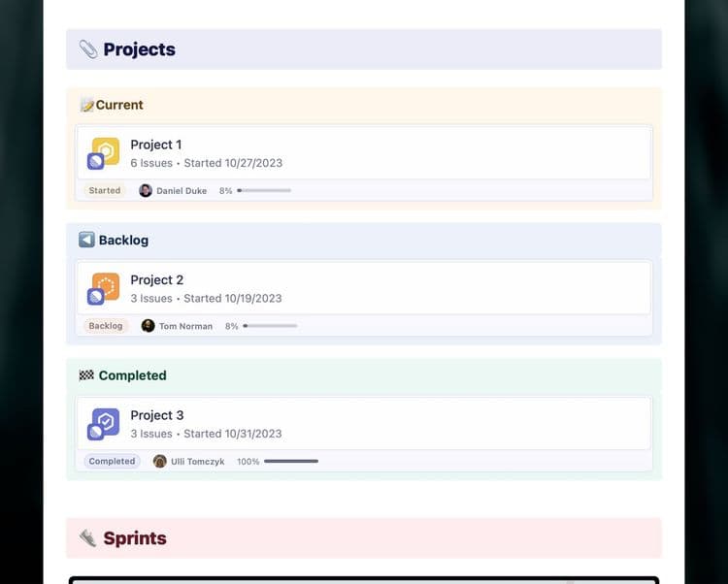The height and width of the screenshot is (584, 728).
Task: Click the Backlog status badge on Project 2
Action: click(106, 326)
